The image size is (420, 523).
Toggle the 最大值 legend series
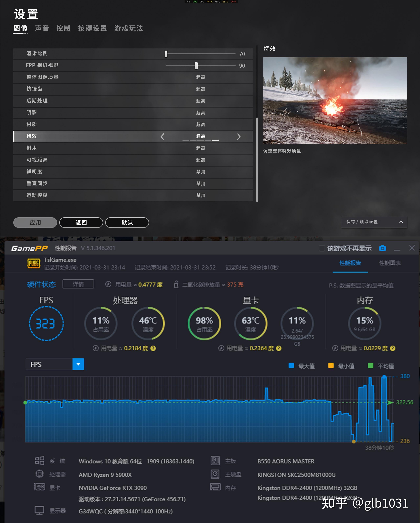coord(302,366)
